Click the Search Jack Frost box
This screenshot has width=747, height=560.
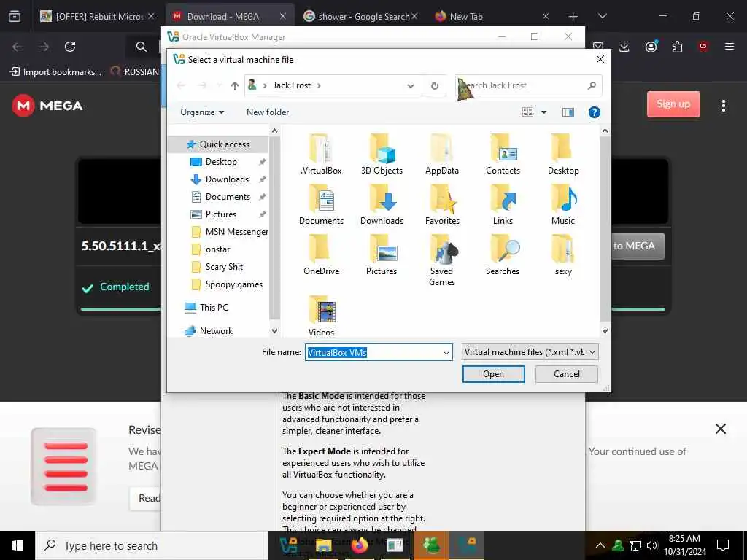[528, 86]
